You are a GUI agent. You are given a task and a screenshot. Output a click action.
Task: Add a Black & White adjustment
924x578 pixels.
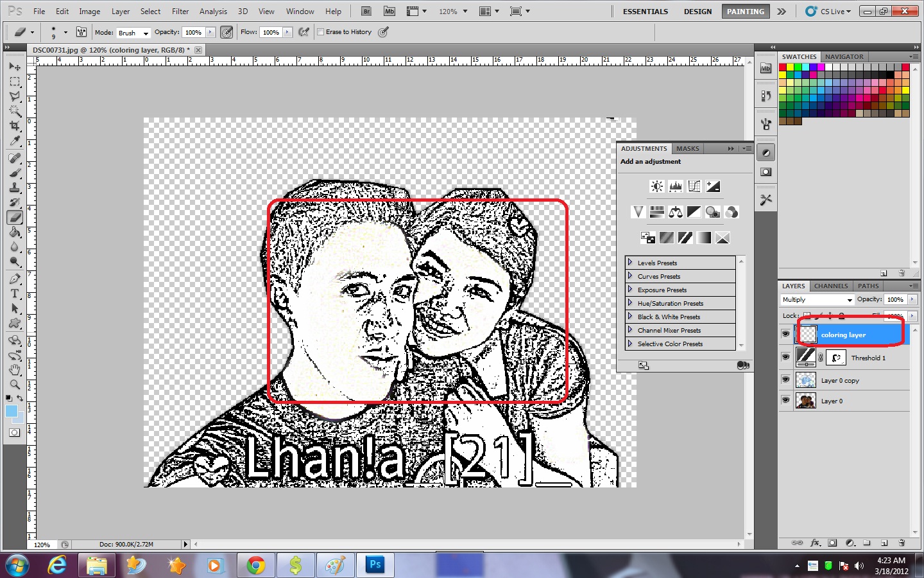pos(694,212)
